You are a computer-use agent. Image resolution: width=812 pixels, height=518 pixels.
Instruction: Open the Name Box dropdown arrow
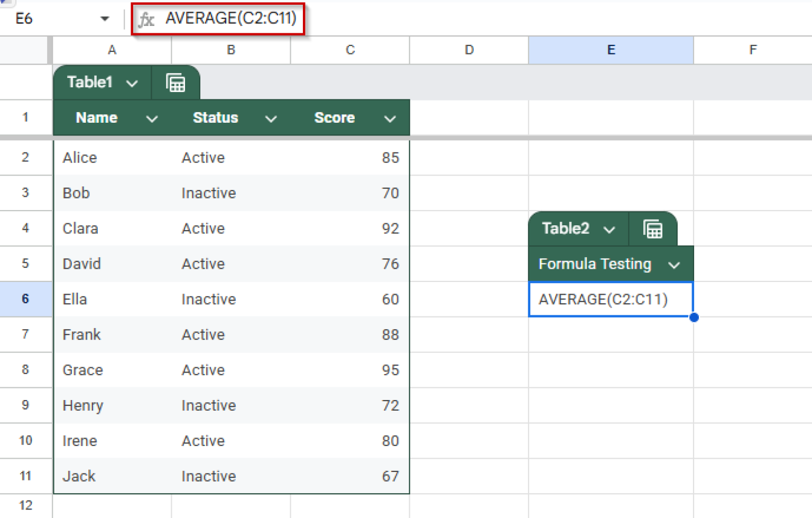pyautogui.click(x=105, y=19)
